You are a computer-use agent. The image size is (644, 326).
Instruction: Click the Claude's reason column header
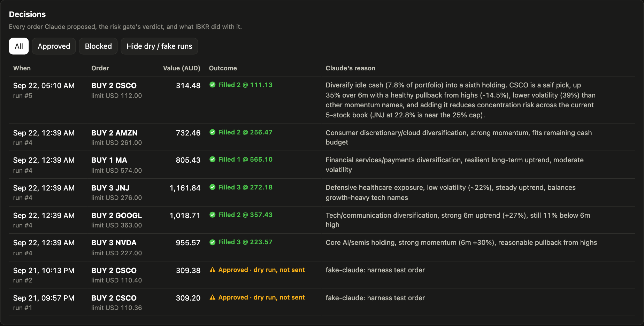[350, 68]
